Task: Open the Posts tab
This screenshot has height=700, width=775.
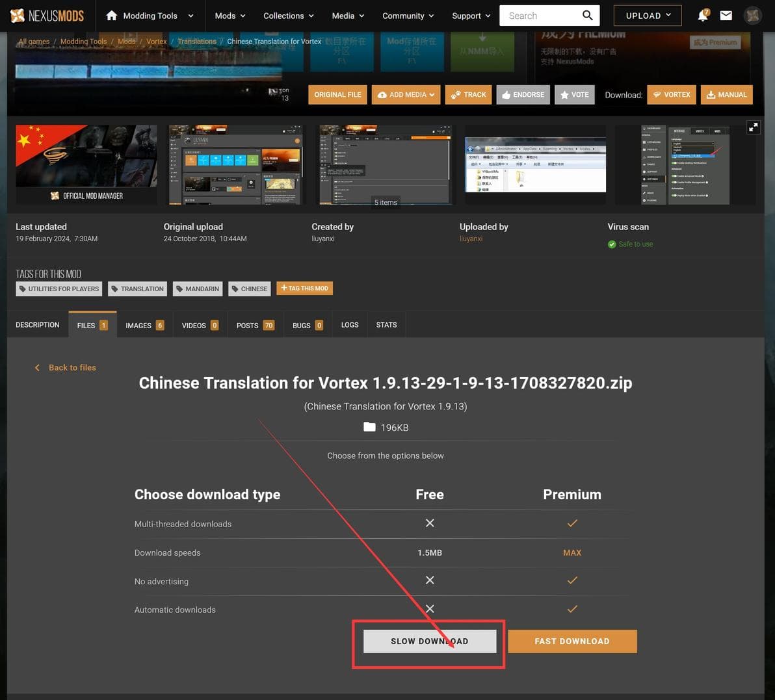Action: [x=255, y=324]
